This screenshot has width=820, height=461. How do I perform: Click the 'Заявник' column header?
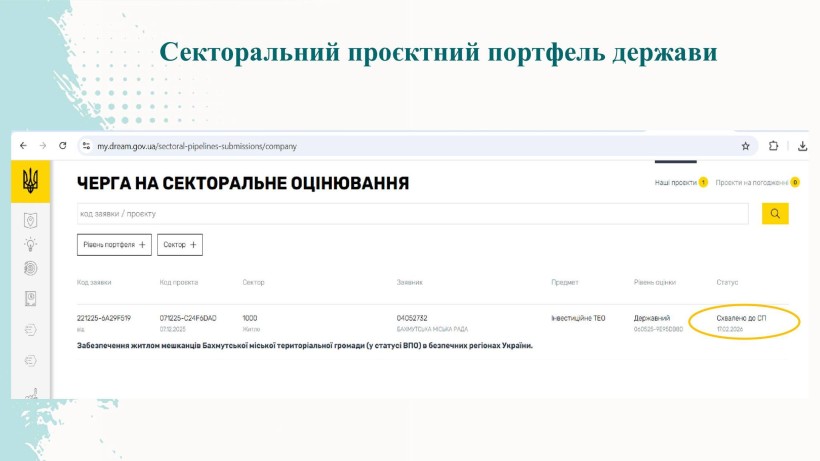[409, 282]
